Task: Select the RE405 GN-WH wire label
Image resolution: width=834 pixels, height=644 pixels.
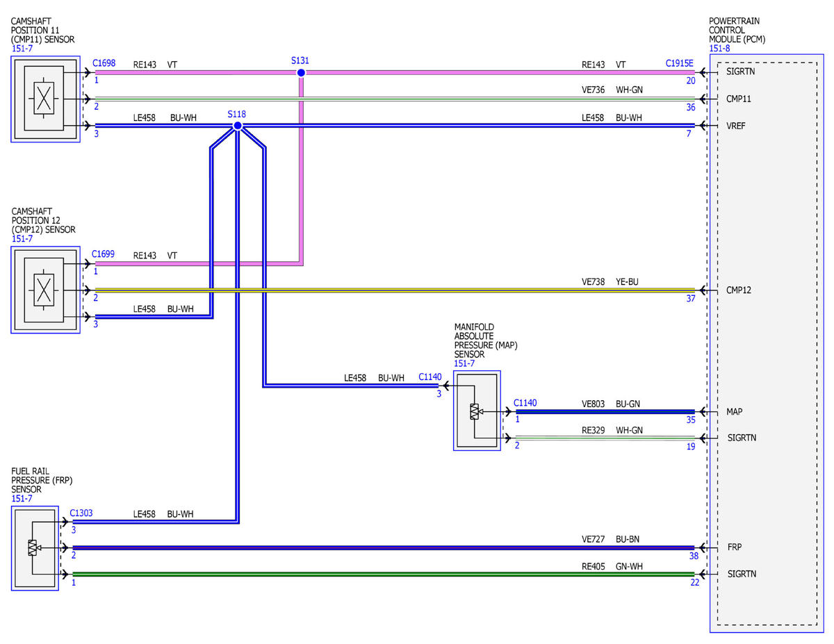Action: pyautogui.click(x=612, y=566)
